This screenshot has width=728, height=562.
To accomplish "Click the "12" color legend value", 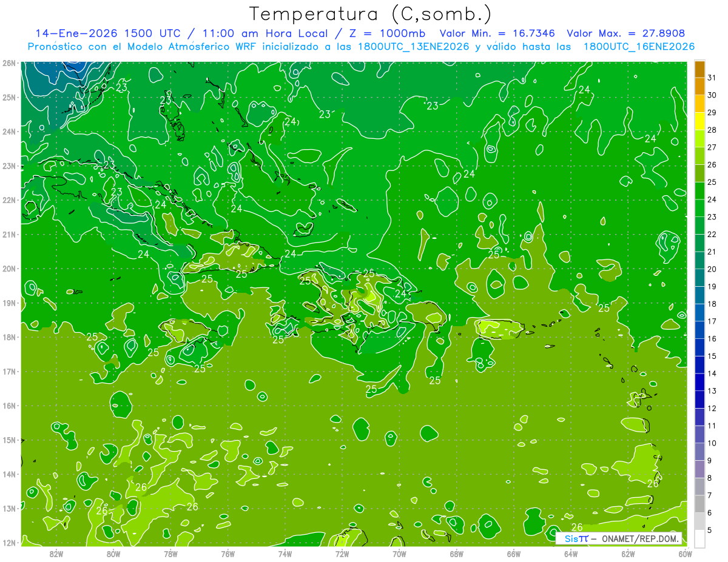I will coord(712,408).
